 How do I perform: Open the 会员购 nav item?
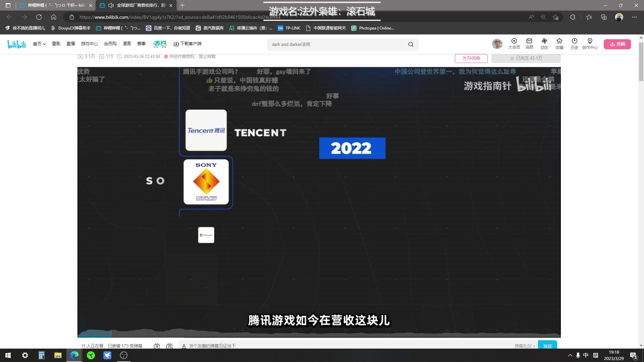(110, 44)
